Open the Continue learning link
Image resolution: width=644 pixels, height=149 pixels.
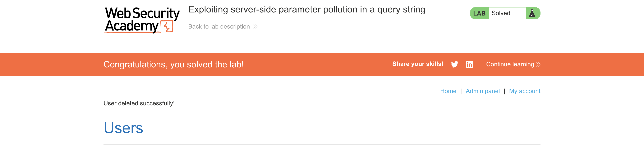(510, 64)
